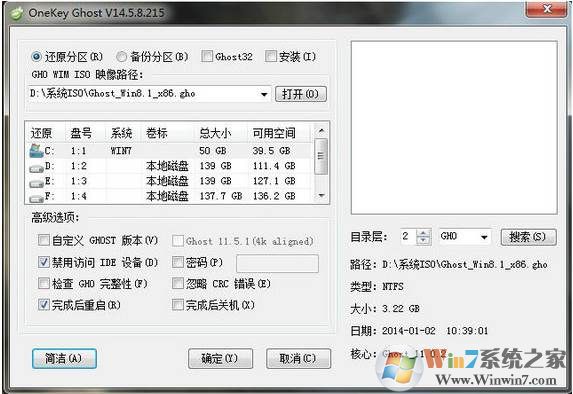Click the empty search results list box

click(454, 128)
